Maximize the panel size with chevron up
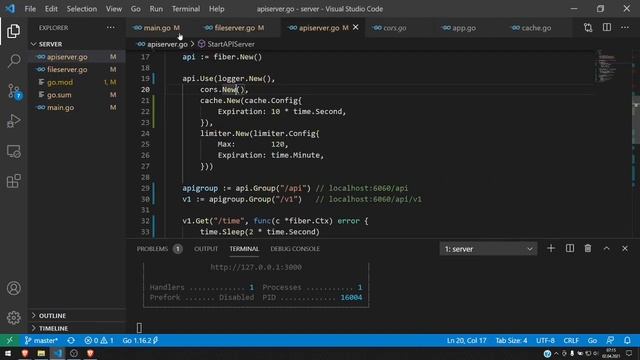 (x=607, y=248)
